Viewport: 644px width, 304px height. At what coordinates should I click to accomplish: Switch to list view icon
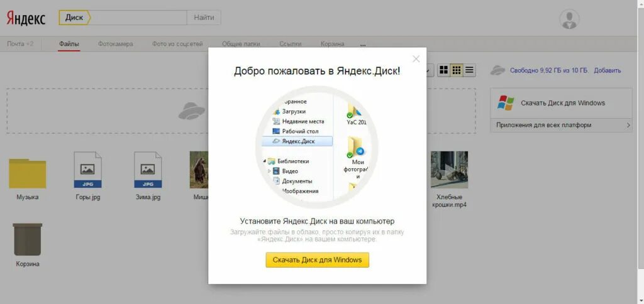pos(469,70)
